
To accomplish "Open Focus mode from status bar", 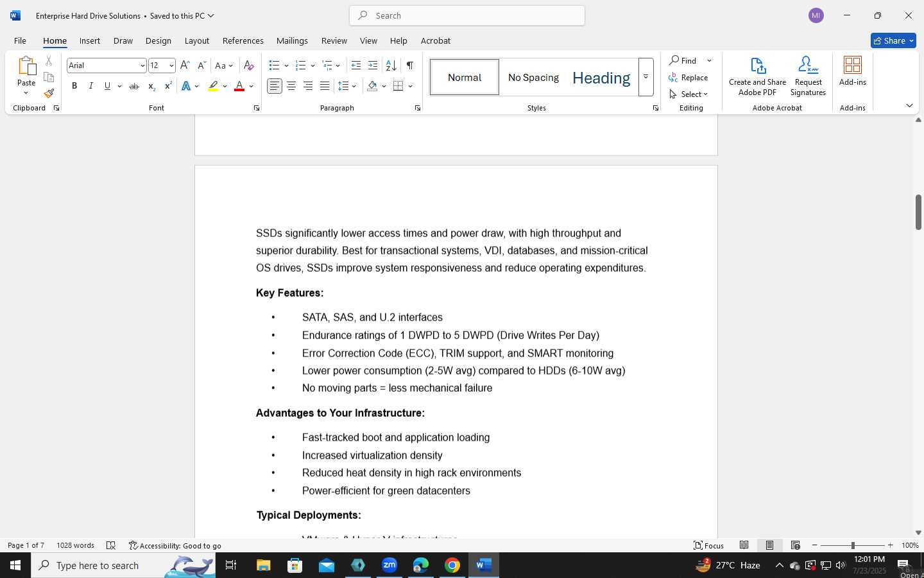I will 709,545.
